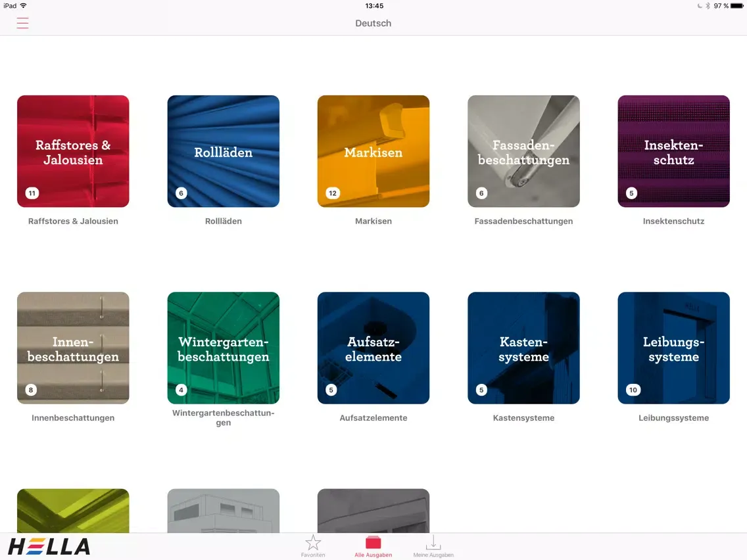Open the grey Fassadenbeschattungen tile

[523, 151]
